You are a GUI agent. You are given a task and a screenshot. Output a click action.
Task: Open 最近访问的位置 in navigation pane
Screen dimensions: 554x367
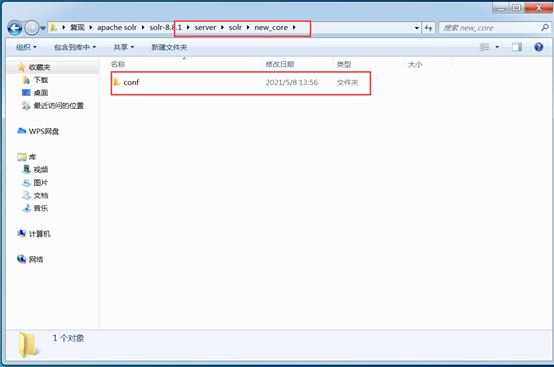click(x=59, y=106)
